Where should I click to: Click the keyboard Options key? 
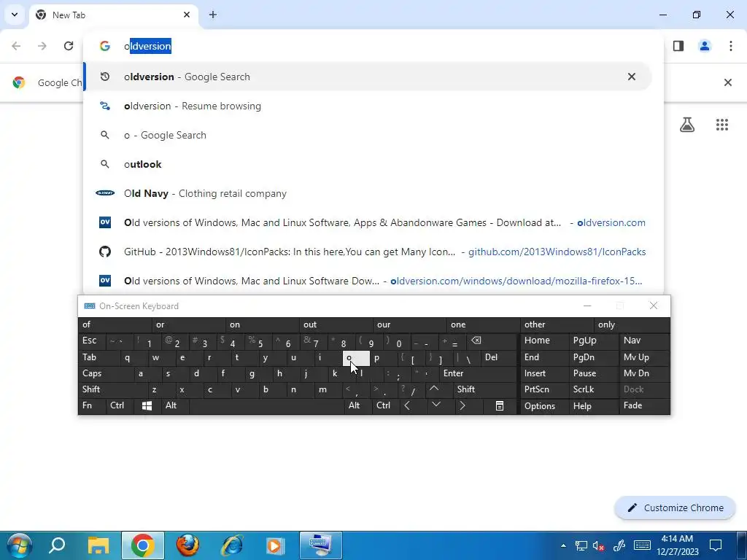pos(544,405)
